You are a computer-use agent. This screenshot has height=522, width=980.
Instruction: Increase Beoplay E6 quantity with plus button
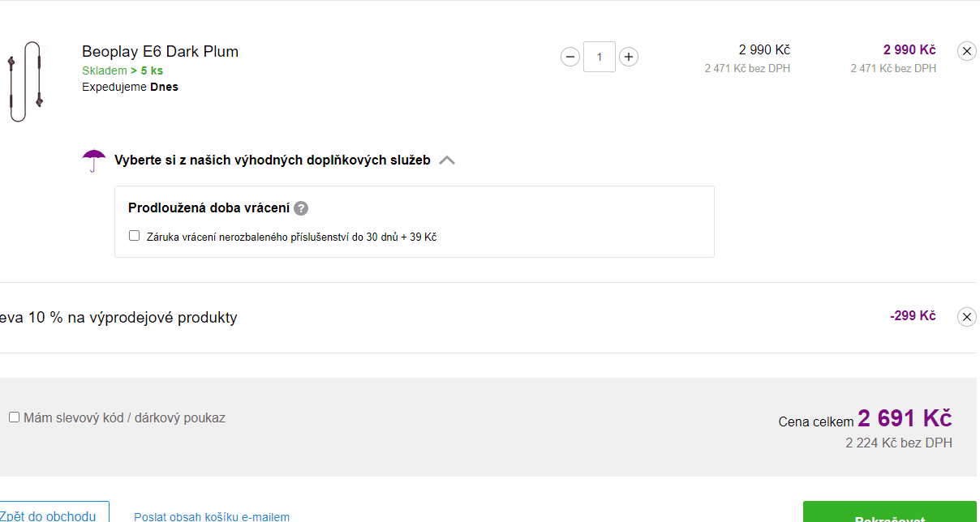pyautogui.click(x=629, y=57)
